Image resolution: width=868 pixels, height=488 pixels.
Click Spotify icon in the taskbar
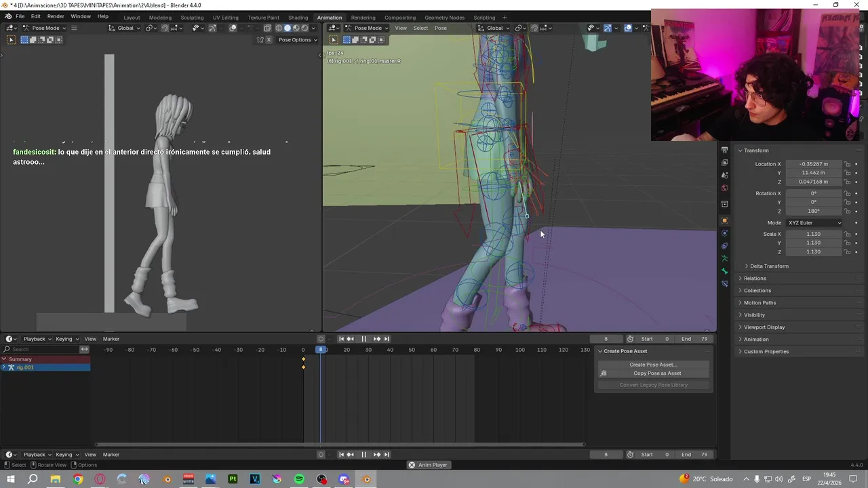tap(299, 479)
